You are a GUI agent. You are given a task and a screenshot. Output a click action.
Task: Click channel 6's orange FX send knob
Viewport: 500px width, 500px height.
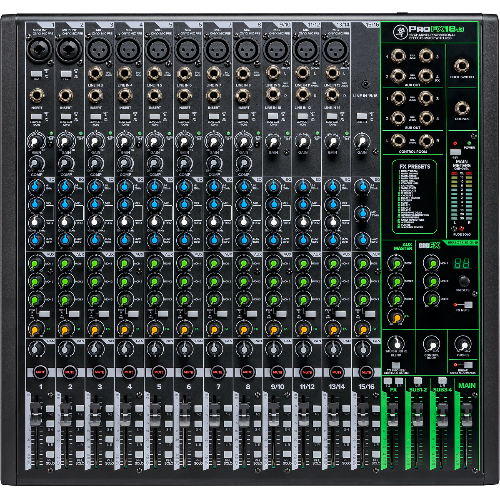point(184,329)
